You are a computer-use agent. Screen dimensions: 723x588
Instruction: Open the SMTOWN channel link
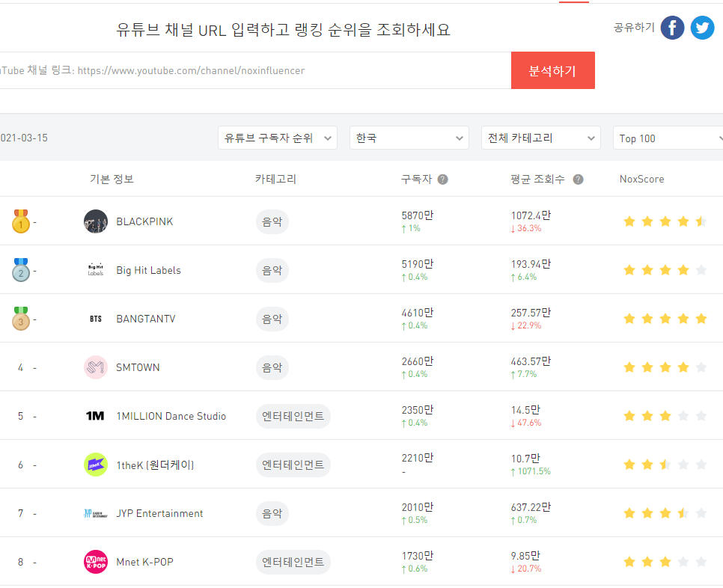[138, 367]
